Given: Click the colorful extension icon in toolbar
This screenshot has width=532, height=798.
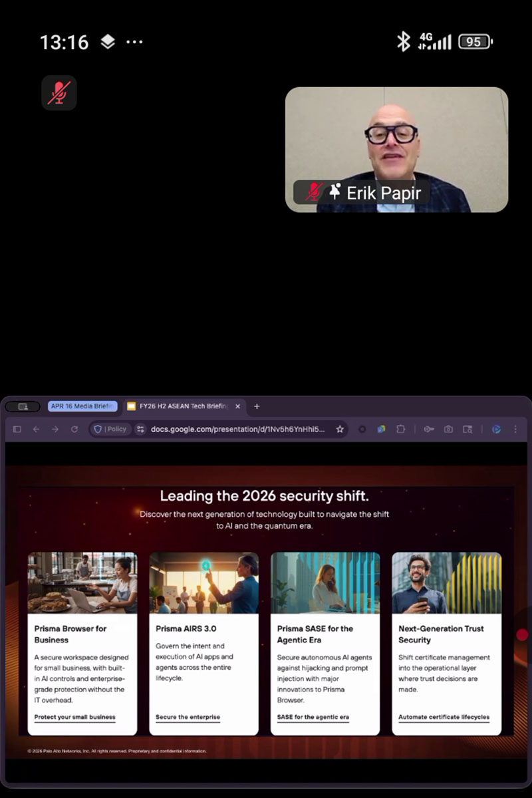Looking at the screenshot, I should pyautogui.click(x=381, y=430).
